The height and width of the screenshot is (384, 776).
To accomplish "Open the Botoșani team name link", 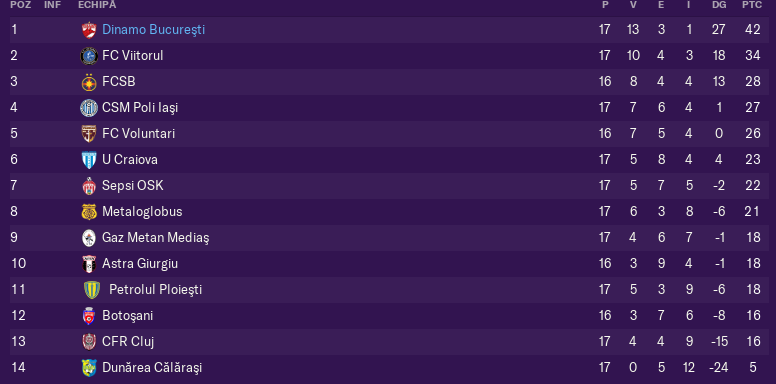I will tap(128, 316).
